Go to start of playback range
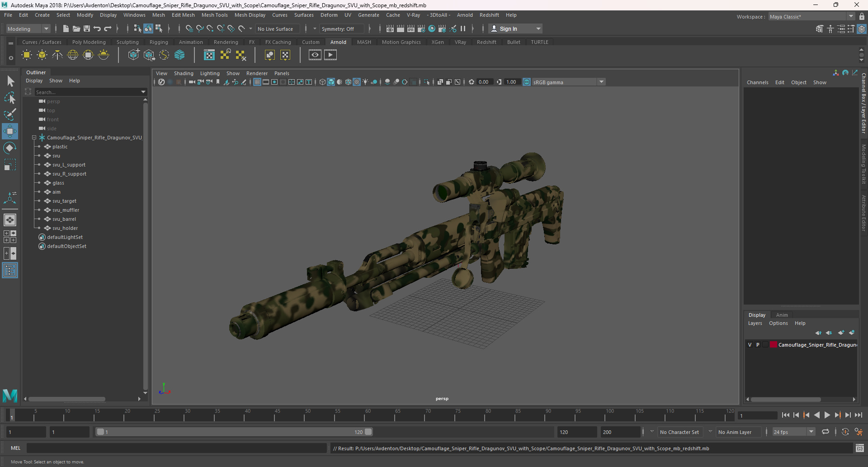 [x=786, y=415]
